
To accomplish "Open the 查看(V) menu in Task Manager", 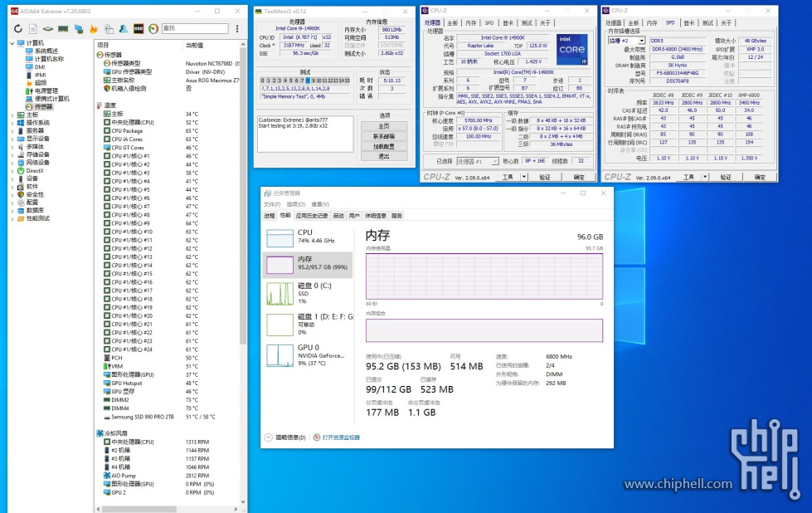I will (x=320, y=204).
